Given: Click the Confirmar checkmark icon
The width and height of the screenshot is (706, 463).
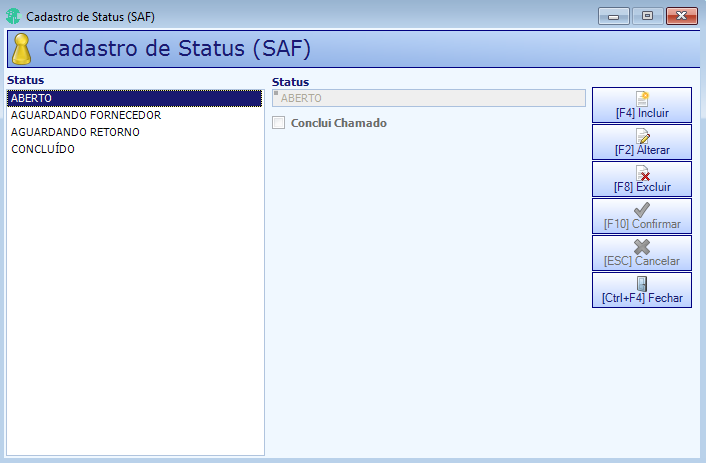Looking at the screenshot, I should point(642,209).
